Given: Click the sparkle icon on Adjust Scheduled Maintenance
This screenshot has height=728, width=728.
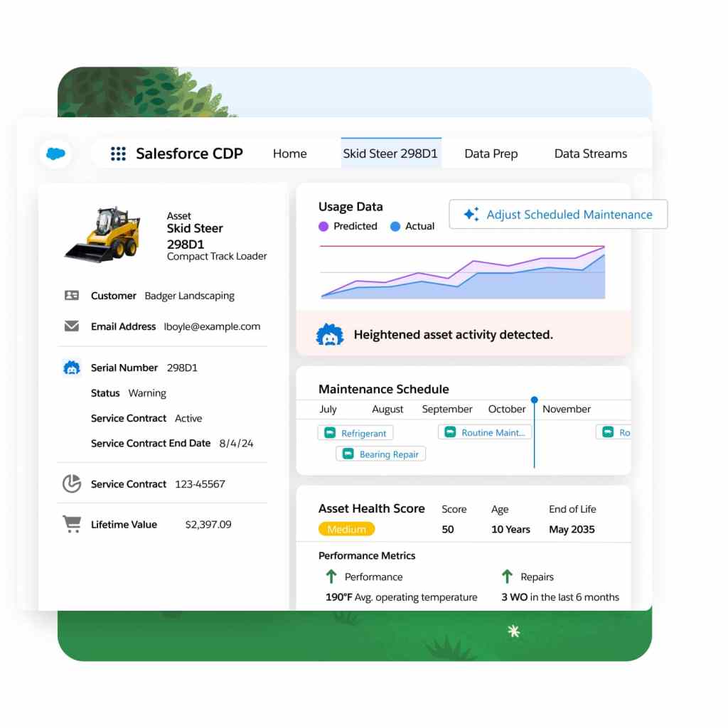Looking at the screenshot, I should 471,214.
